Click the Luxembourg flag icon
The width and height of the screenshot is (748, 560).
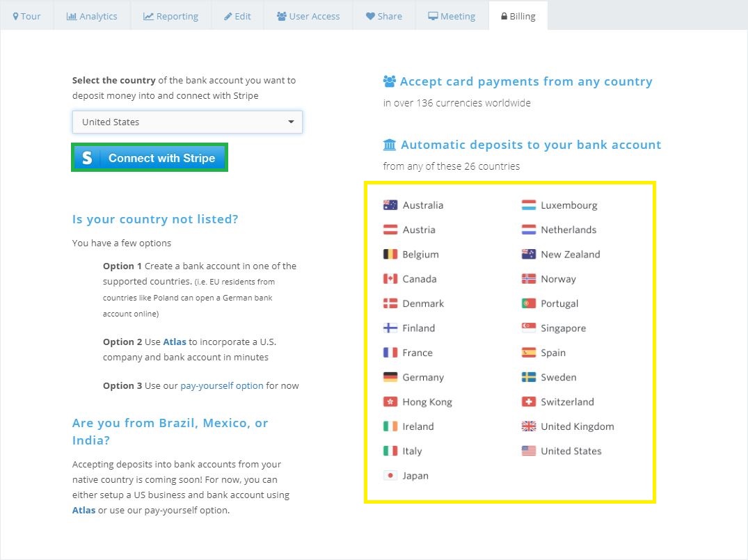click(529, 205)
